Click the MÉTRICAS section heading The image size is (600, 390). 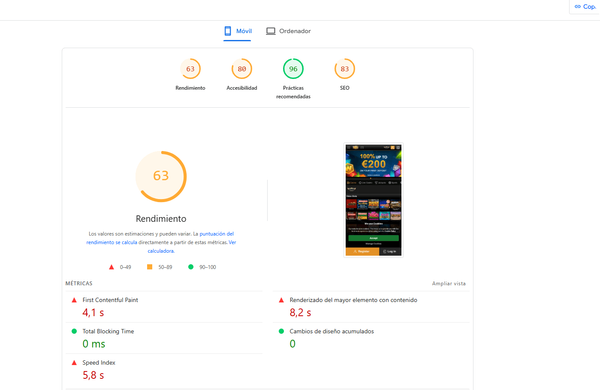tap(79, 284)
